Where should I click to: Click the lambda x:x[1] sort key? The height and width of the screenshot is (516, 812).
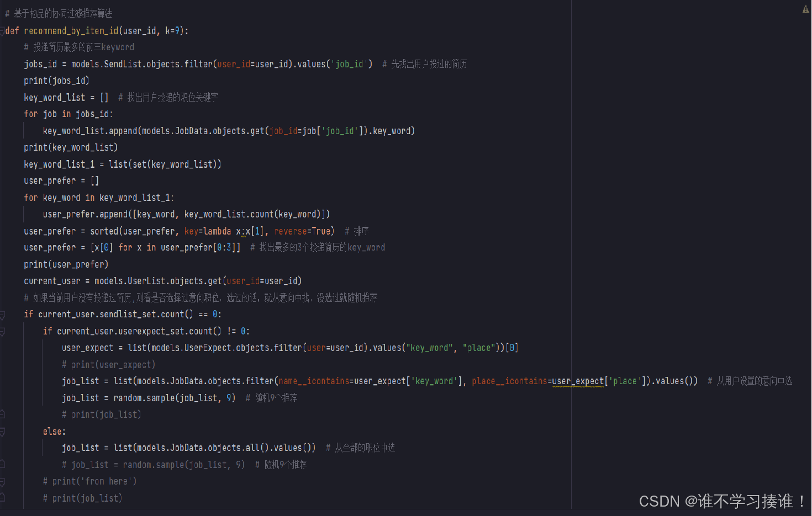234,231
